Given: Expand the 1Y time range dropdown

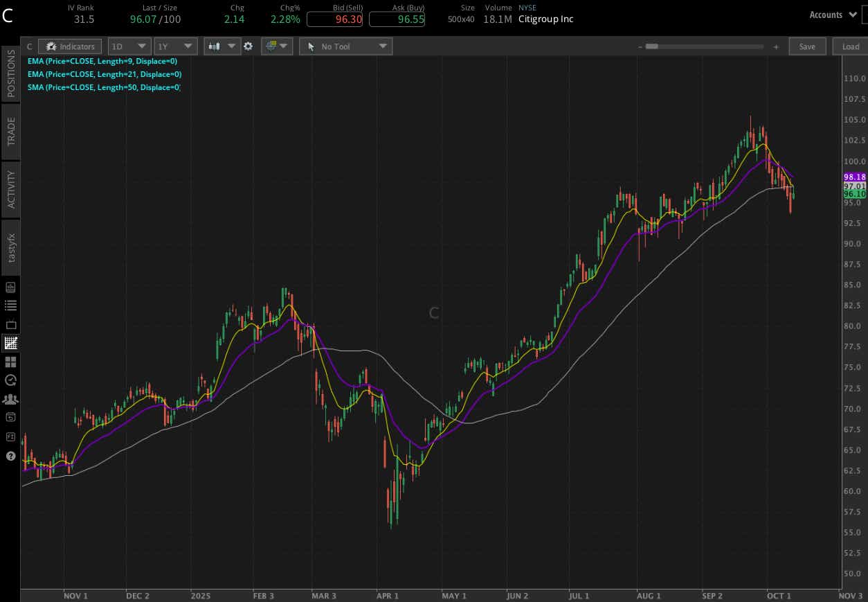Looking at the screenshot, I should click(176, 46).
